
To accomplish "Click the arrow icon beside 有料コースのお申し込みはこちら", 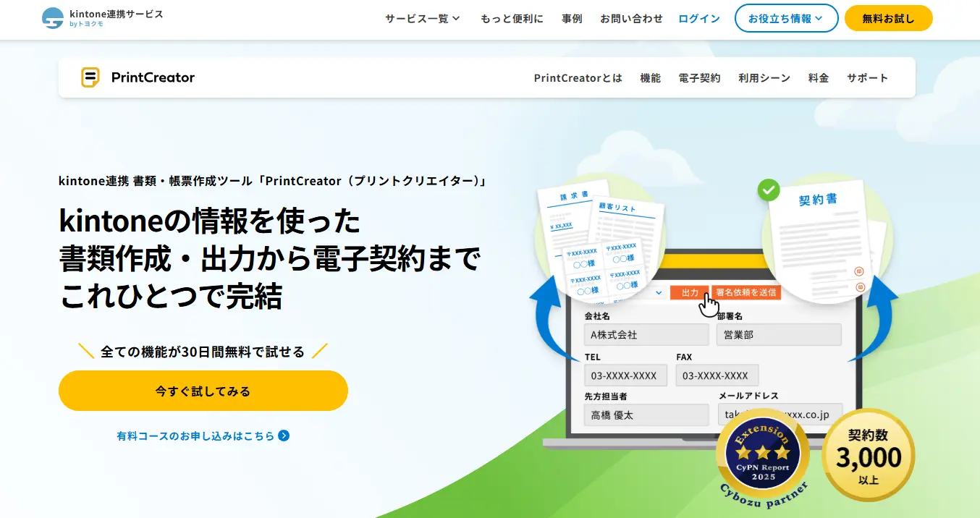I will coord(284,436).
